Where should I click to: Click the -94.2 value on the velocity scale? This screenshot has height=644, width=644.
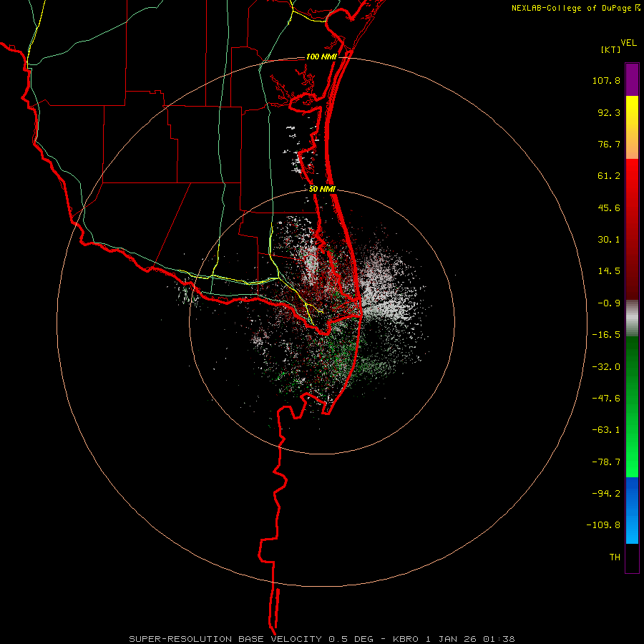point(606,493)
